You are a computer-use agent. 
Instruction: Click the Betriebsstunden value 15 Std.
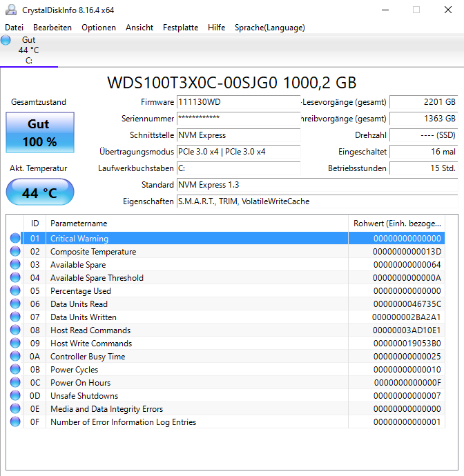[423, 168]
